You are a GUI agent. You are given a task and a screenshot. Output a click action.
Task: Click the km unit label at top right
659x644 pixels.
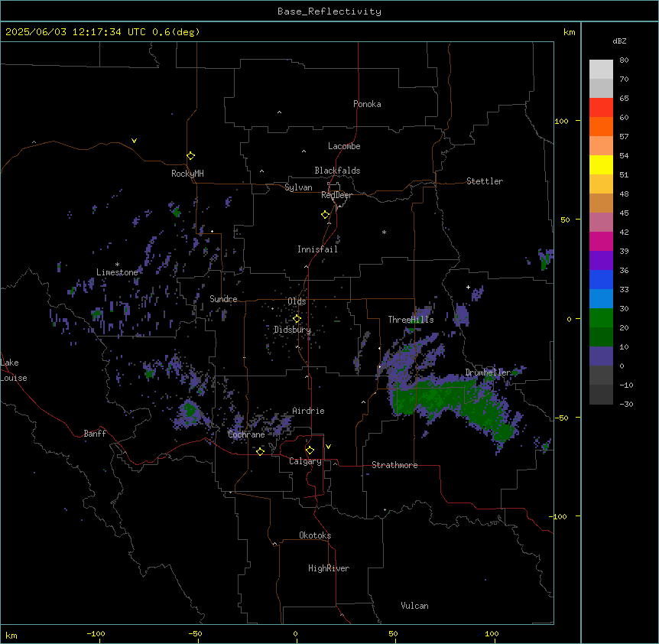[570, 32]
